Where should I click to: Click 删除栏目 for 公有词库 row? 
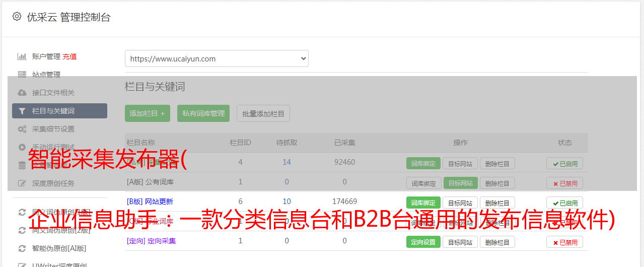(x=497, y=183)
